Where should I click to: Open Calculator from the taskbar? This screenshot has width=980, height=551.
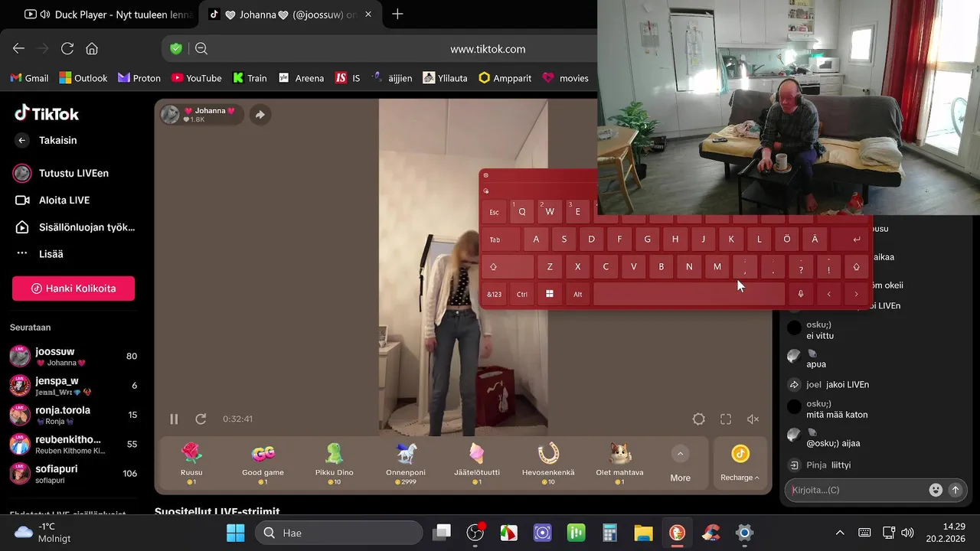pos(609,533)
